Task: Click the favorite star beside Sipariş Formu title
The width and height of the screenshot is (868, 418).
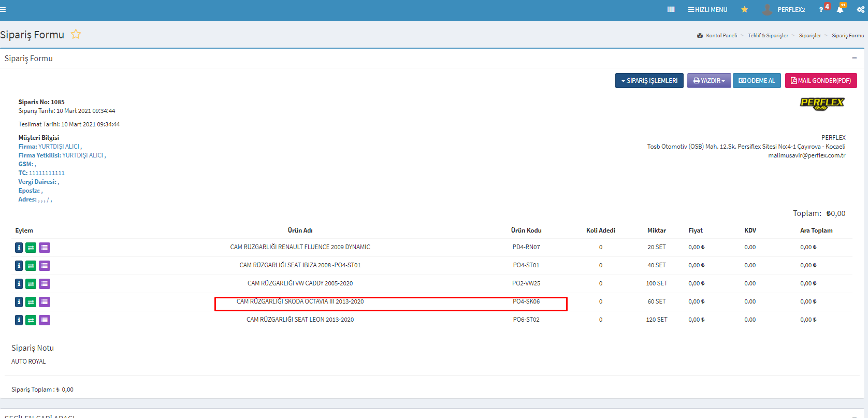Action: pyautogui.click(x=76, y=34)
